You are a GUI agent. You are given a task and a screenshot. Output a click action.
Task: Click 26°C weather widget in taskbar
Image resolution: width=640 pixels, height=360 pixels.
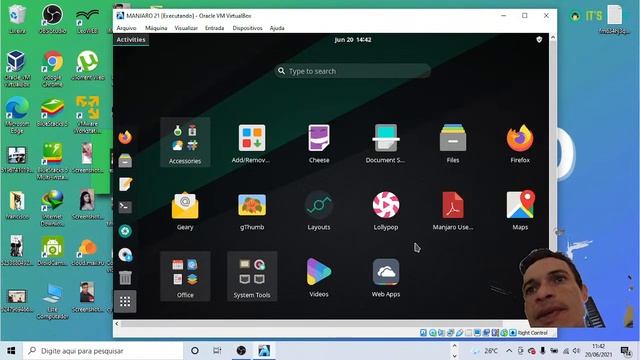tap(486, 351)
